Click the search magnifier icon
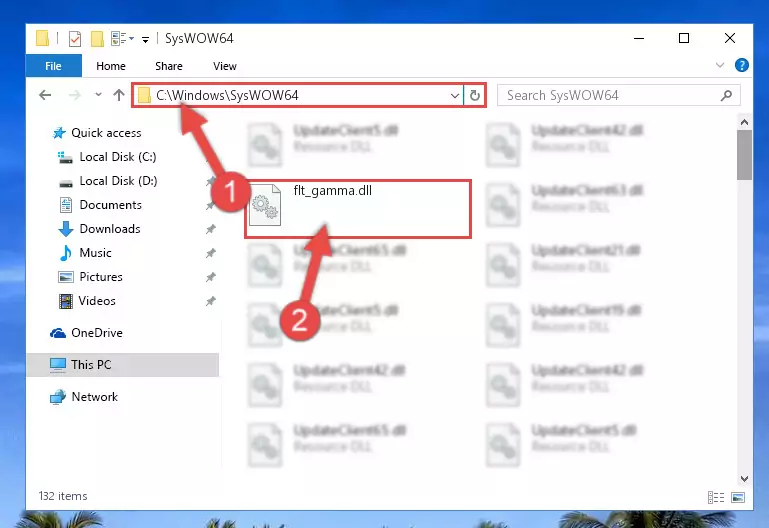This screenshot has height=528, width=769. coord(726,95)
